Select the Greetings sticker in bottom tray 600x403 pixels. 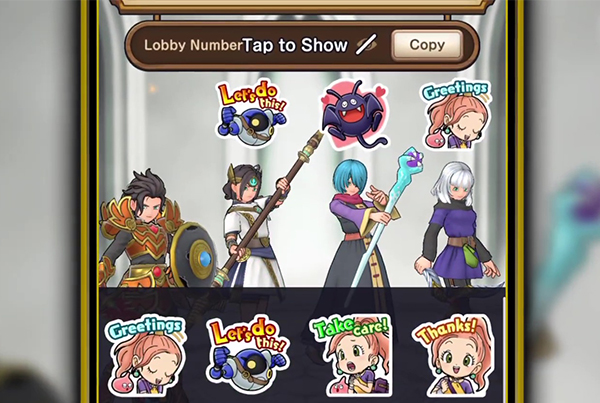click(146, 356)
